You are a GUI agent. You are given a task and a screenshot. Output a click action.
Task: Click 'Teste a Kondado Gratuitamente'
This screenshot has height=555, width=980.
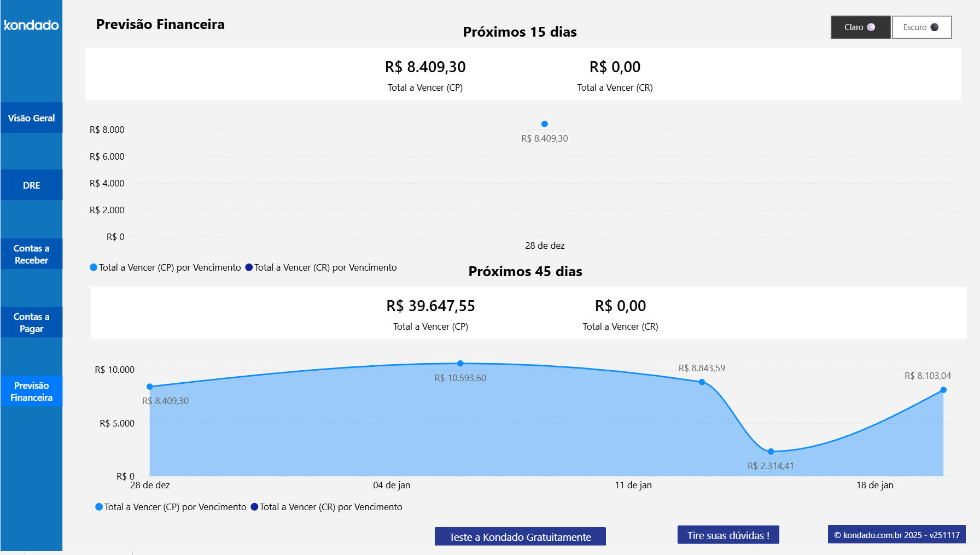click(x=520, y=536)
